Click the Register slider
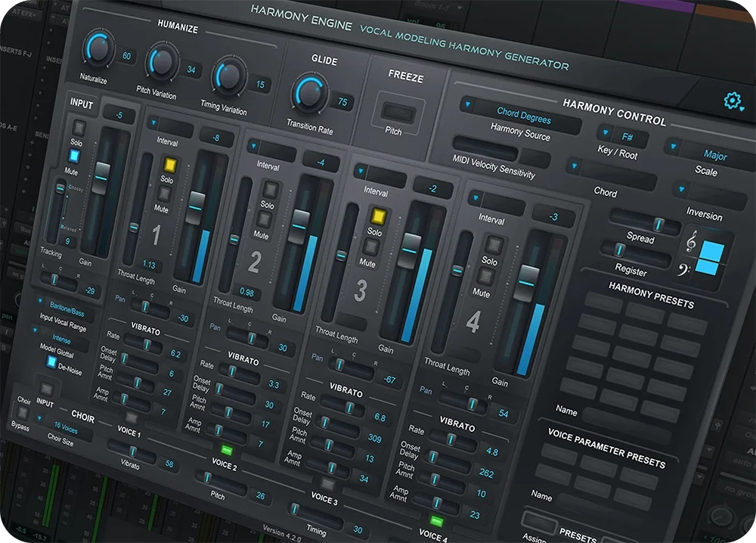 point(635,253)
